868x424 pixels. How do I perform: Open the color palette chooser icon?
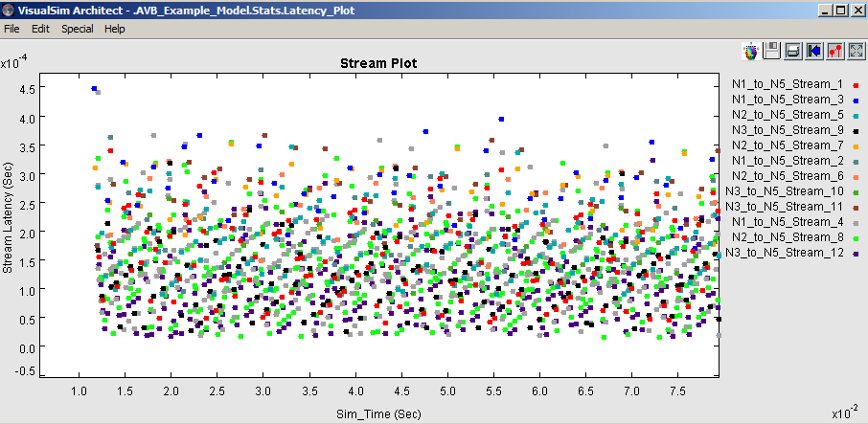[x=751, y=50]
